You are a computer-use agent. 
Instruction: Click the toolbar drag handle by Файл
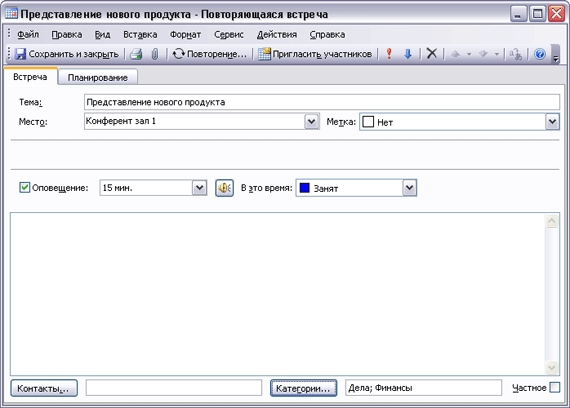click(9, 34)
